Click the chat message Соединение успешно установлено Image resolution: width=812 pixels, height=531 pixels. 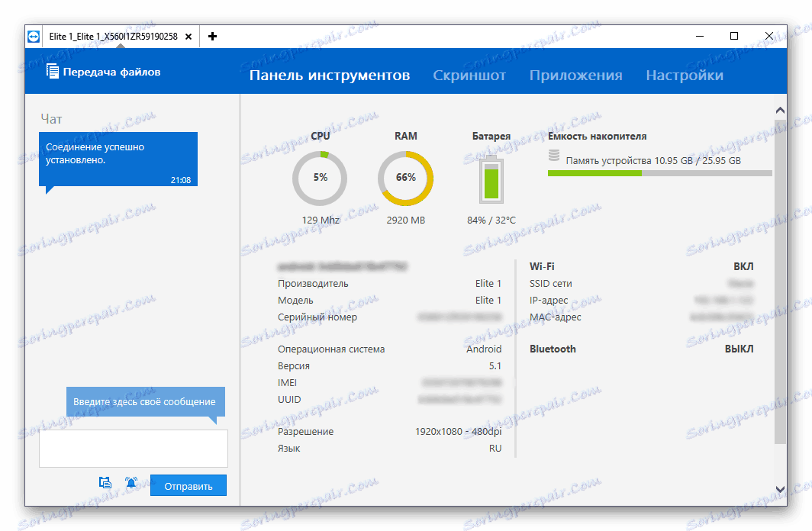(x=118, y=159)
